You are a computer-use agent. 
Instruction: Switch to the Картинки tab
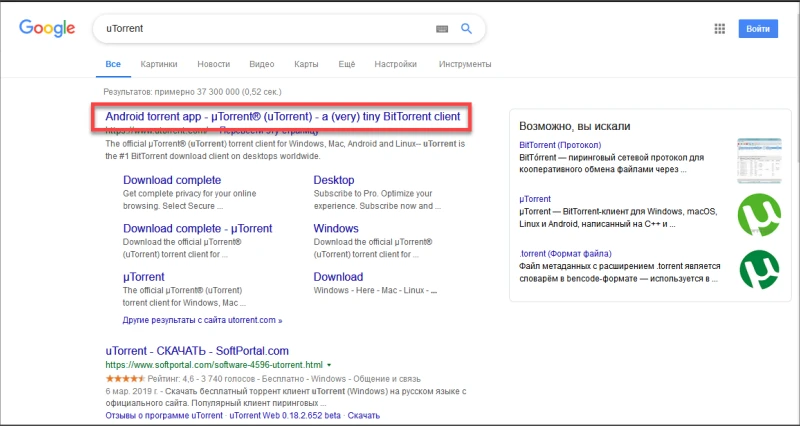159,65
